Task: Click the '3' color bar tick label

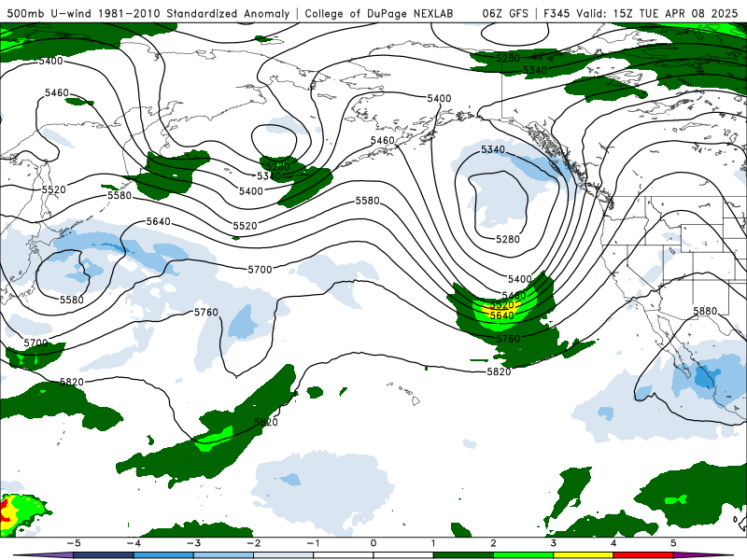Action: click(554, 543)
